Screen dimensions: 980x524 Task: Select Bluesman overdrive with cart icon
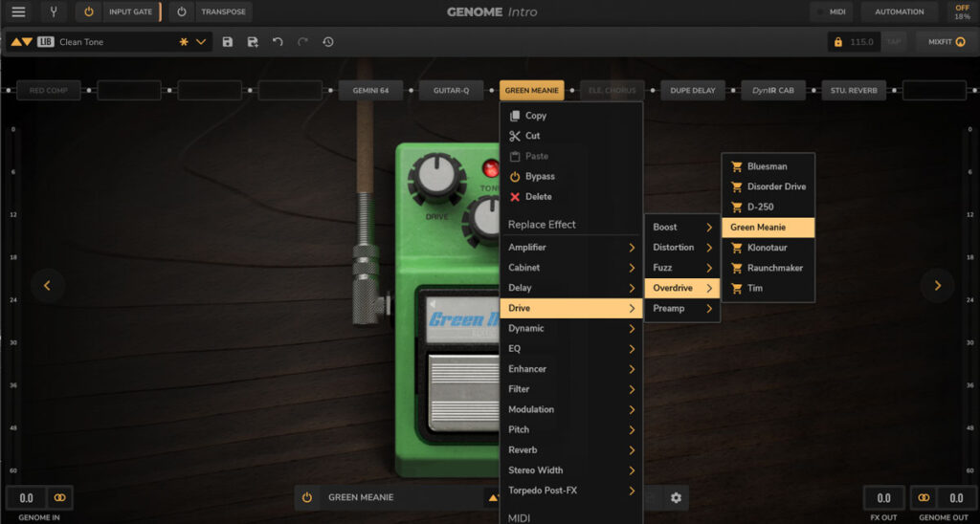click(x=768, y=166)
